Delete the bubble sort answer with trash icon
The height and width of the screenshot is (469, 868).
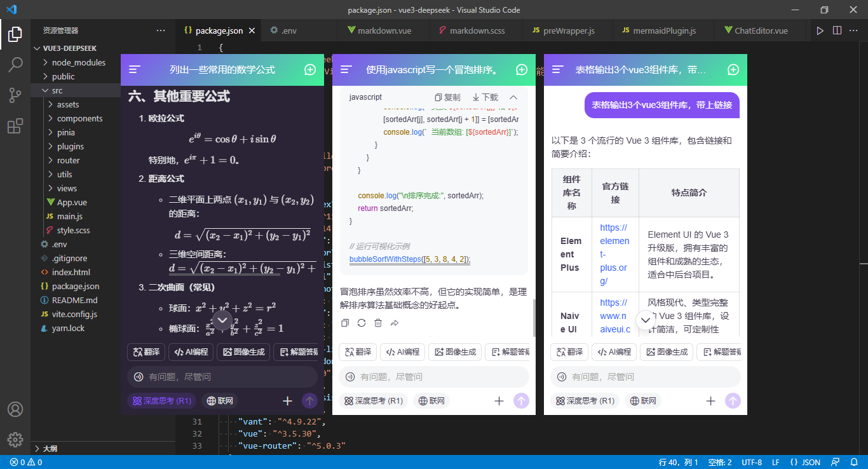[x=378, y=323]
